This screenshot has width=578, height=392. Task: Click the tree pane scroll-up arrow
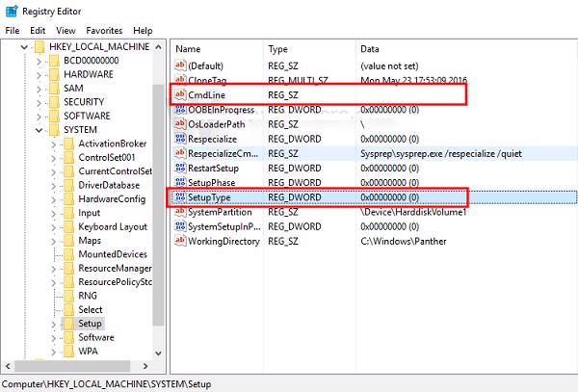(158, 47)
